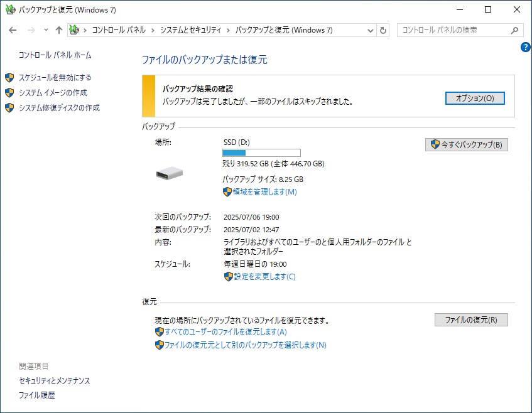This screenshot has height=413, width=532.
Task: Click スケジュールを無効にする link
Action: pos(55,78)
